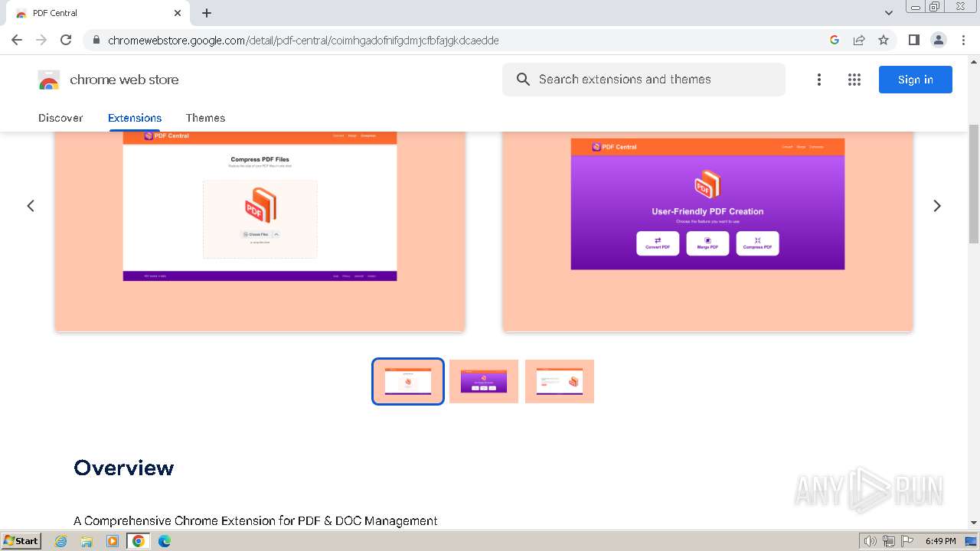The width and height of the screenshot is (980, 551).
Task: Click the Action Center flag icon
Action: tap(907, 541)
